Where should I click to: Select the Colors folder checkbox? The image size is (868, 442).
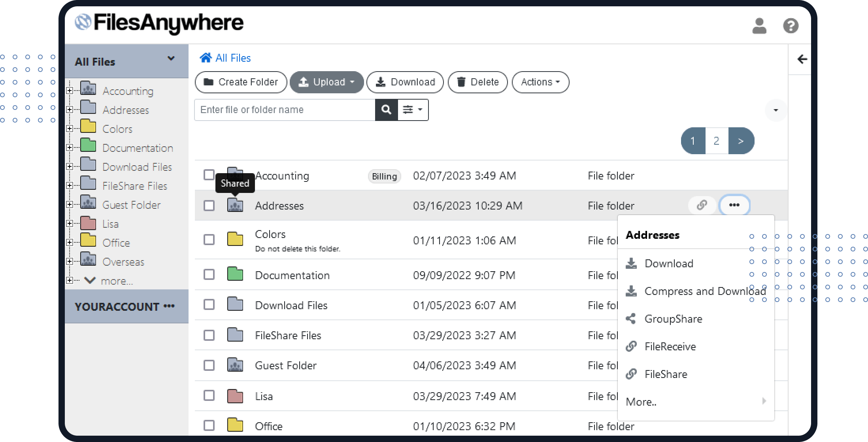(209, 240)
